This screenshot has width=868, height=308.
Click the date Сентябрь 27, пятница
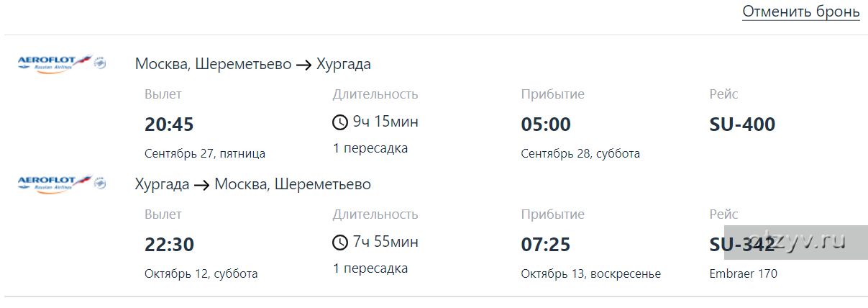coord(205,153)
